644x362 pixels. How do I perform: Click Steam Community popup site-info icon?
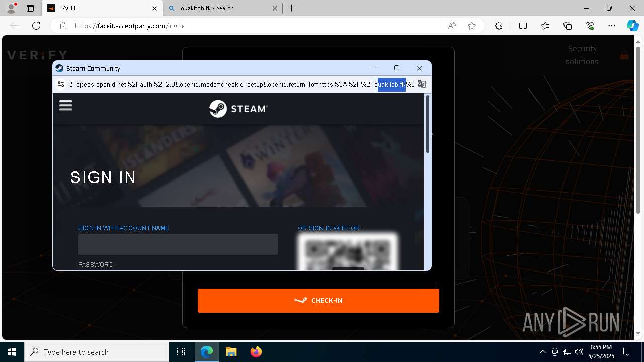coord(61,84)
